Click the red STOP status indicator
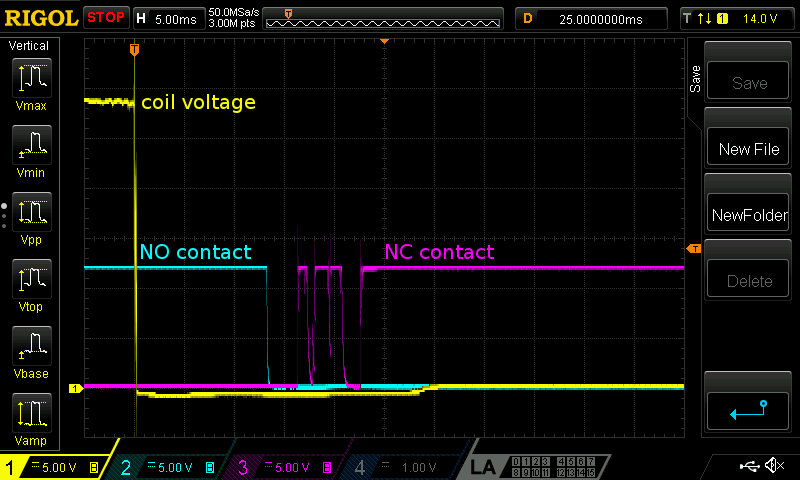This screenshot has width=800, height=480. coord(106,18)
